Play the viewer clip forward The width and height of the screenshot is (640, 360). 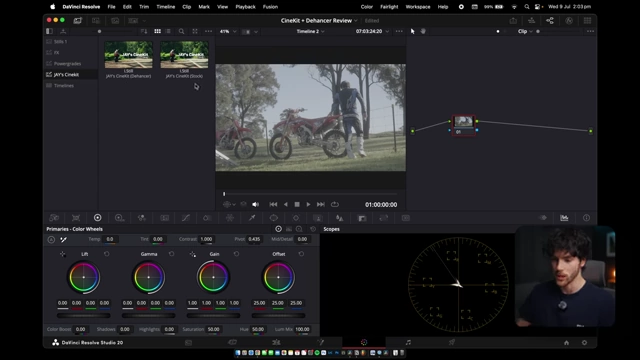coord(308,204)
